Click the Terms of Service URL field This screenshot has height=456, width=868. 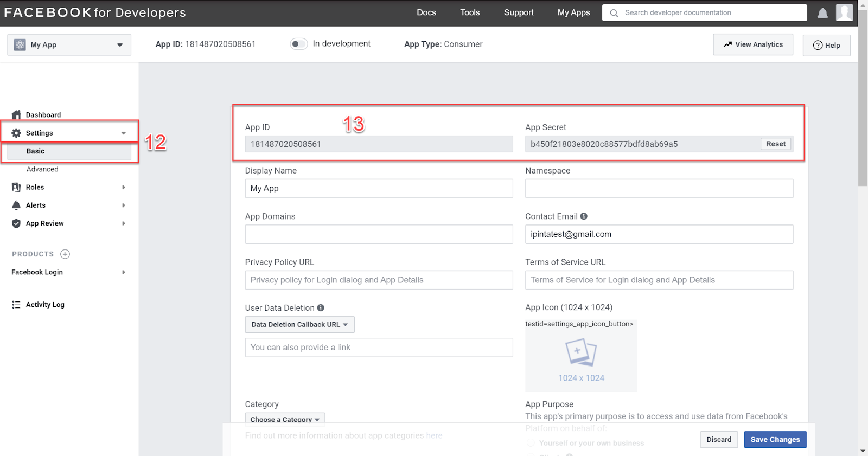tap(659, 280)
